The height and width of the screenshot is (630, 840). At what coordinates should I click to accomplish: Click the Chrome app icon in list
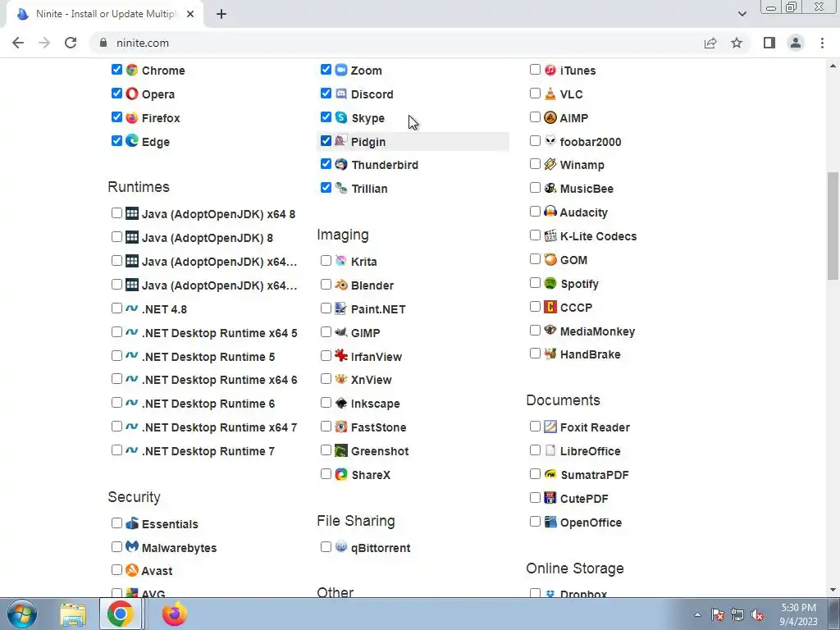pos(132,70)
